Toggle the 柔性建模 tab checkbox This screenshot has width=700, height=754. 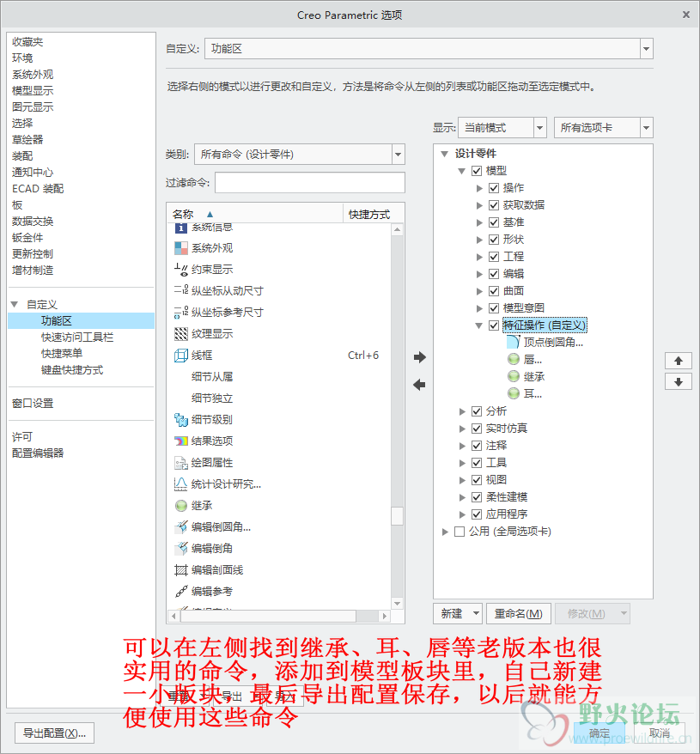[x=477, y=497]
